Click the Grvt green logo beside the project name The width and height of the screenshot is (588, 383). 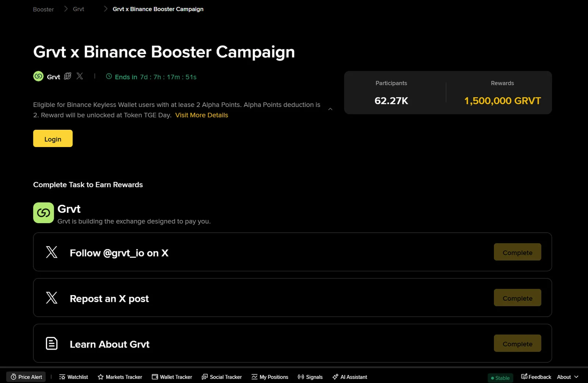(x=38, y=76)
